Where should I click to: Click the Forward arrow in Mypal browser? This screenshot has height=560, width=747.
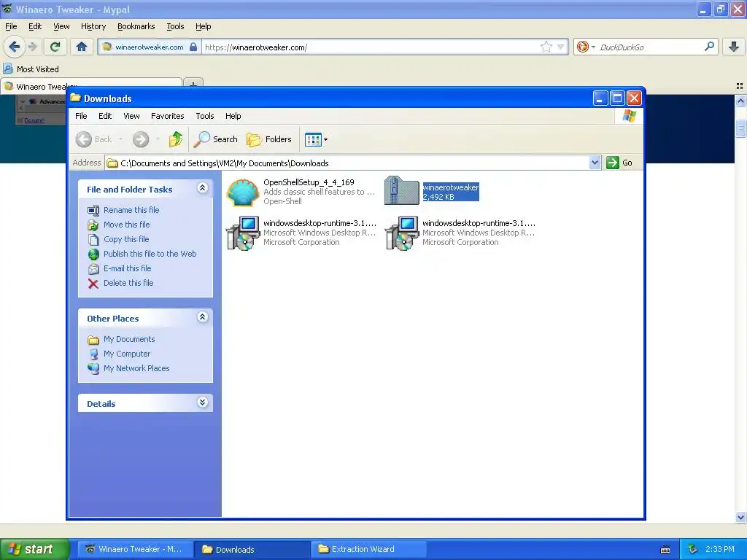[x=32, y=47]
